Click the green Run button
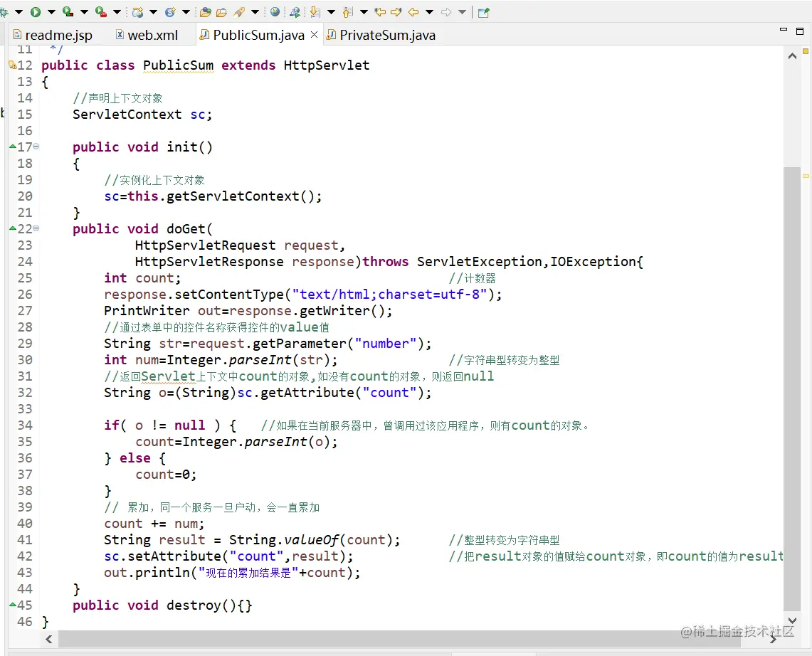The image size is (812, 656). [36, 12]
